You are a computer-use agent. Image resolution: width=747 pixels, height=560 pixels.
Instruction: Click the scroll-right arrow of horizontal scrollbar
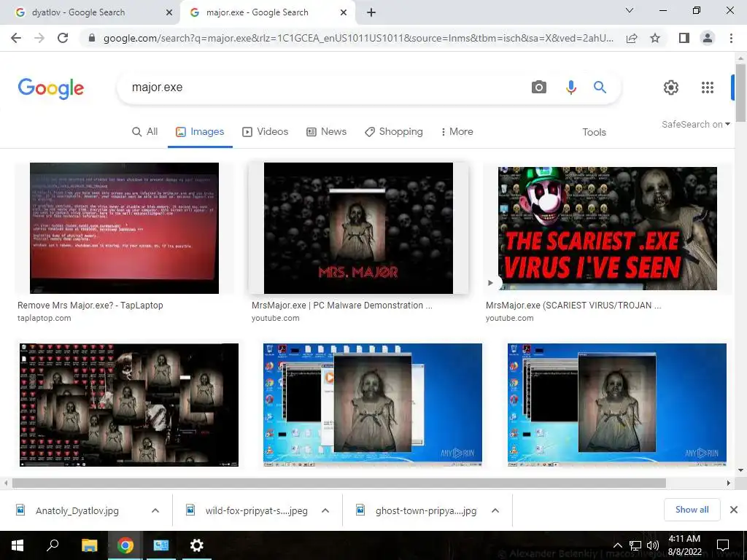729,483
